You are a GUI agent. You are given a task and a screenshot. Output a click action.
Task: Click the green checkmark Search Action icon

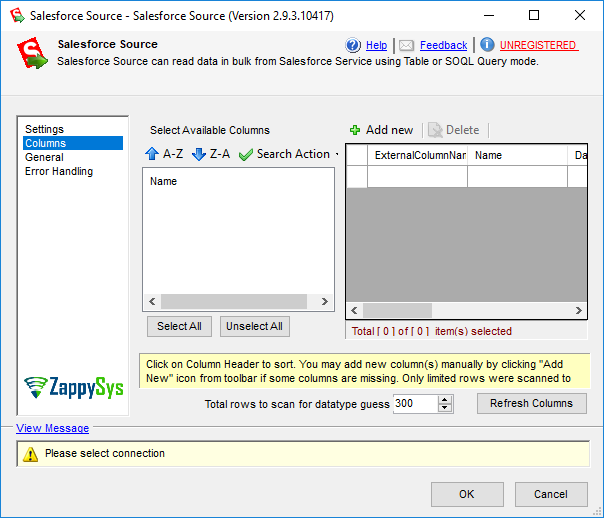(x=245, y=154)
